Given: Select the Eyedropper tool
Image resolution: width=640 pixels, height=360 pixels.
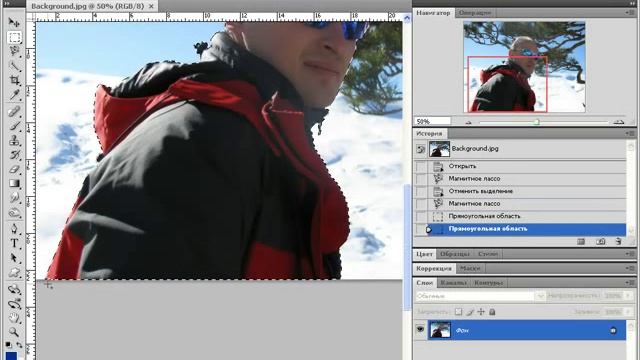Looking at the screenshot, I should [x=14, y=95].
